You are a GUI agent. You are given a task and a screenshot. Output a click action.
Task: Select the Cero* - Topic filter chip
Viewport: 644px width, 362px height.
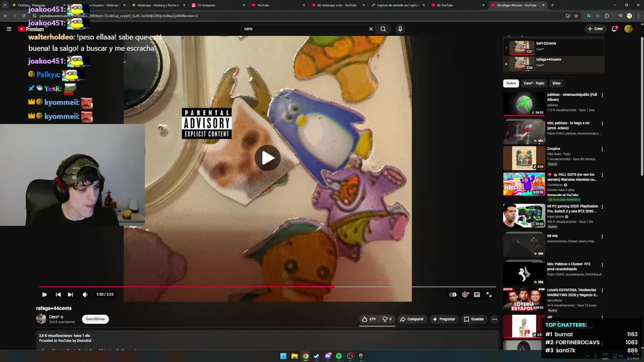coord(534,83)
